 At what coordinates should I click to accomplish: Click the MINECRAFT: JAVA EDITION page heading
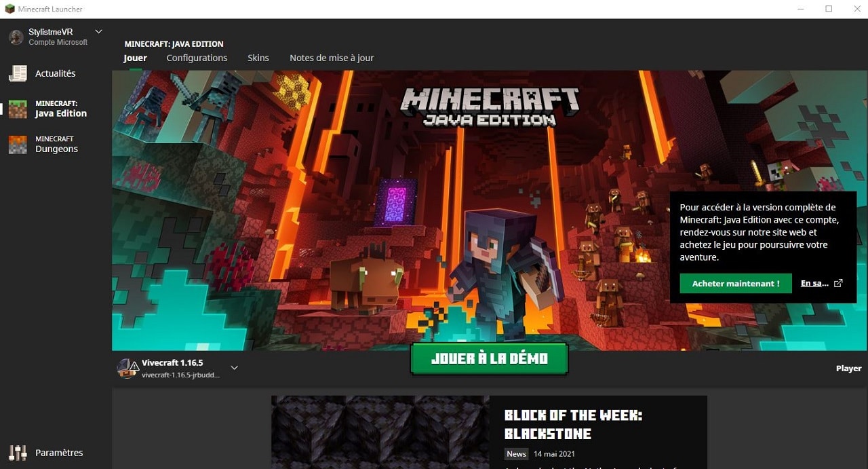(174, 44)
